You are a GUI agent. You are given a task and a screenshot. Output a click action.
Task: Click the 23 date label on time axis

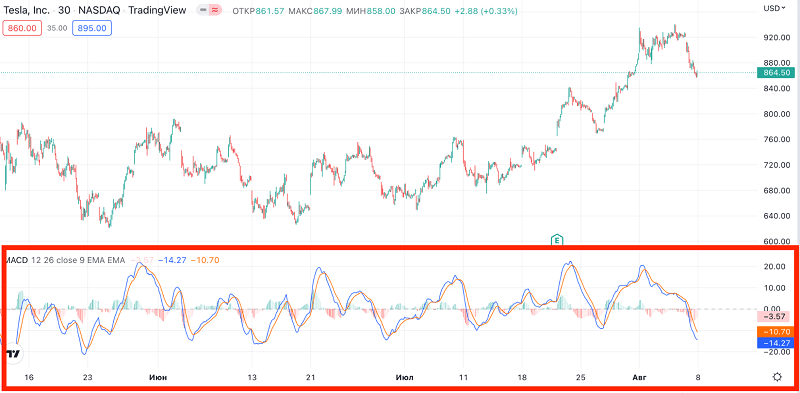(87, 378)
